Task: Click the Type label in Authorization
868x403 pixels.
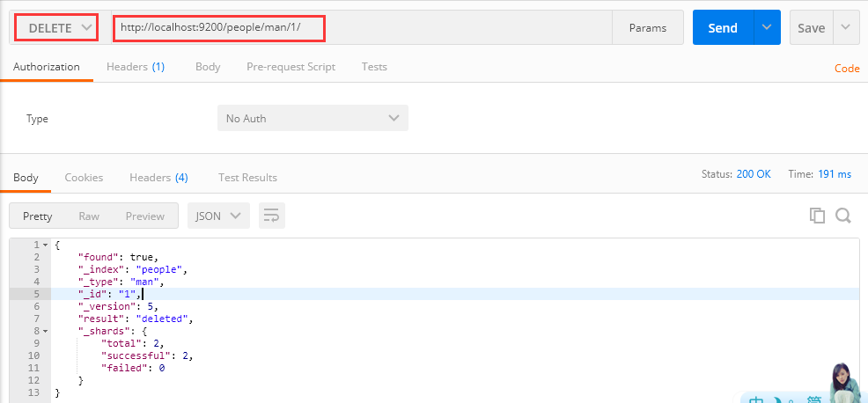Action: point(37,119)
